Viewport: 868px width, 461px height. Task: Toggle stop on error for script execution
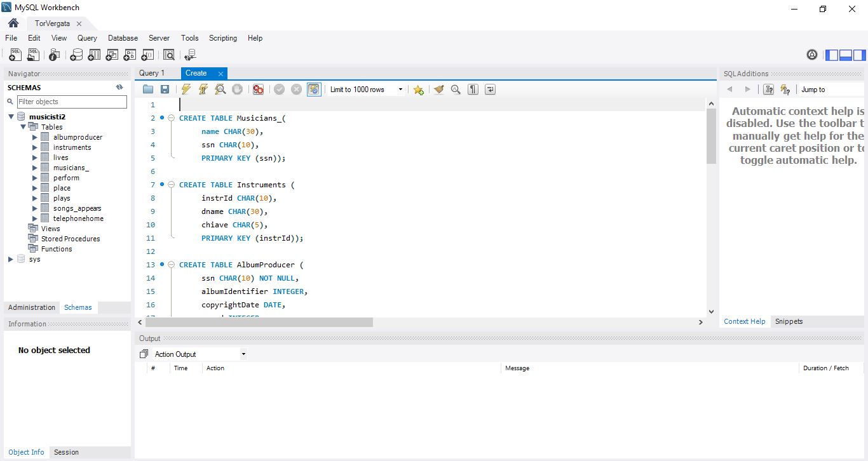[x=257, y=89]
